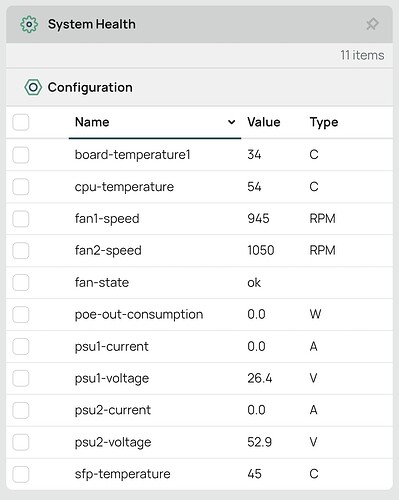Viewport: 399px width, 500px height.
Task: Click the Configuration hexagon icon
Action: tap(33, 87)
